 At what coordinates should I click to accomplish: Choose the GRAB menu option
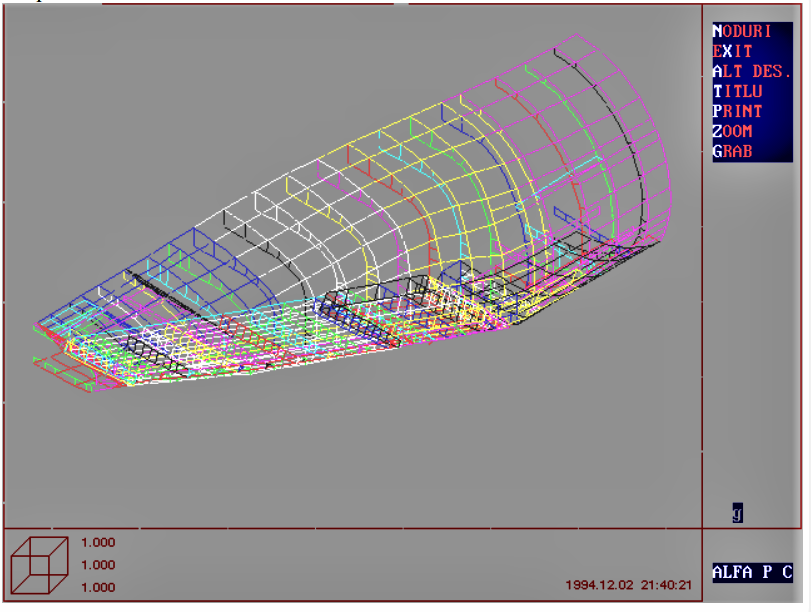[x=733, y=152]
